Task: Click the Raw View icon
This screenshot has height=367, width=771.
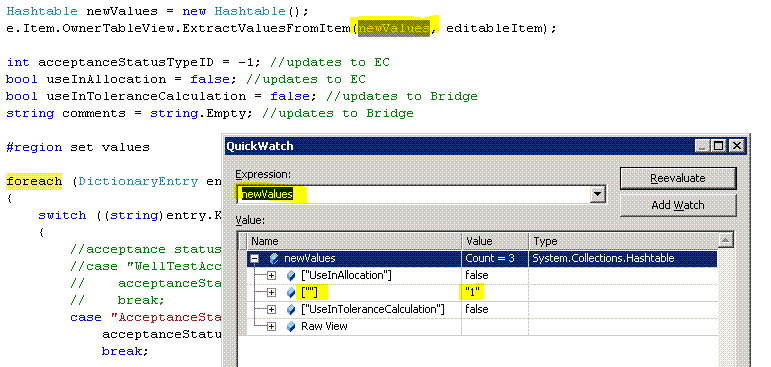Action: 291,326
